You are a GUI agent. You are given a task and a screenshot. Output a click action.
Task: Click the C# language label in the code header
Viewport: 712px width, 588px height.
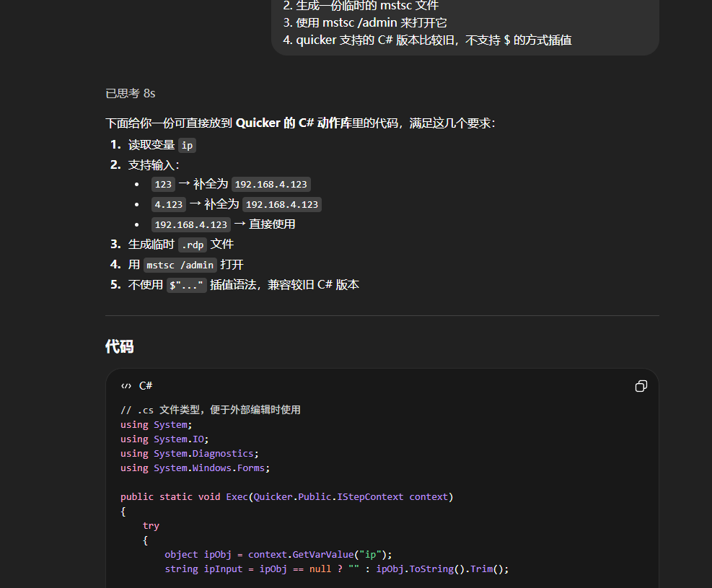tap(146, 386)
